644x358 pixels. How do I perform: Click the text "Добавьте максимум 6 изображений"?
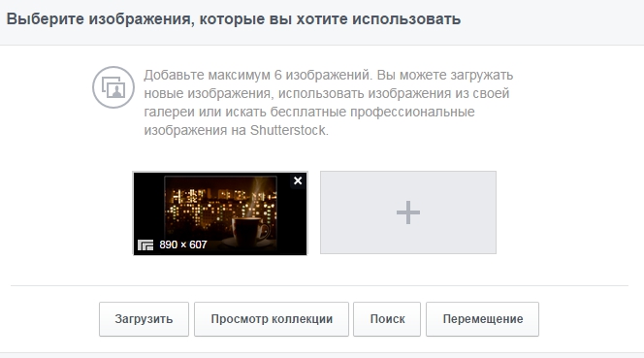[257, 76]
